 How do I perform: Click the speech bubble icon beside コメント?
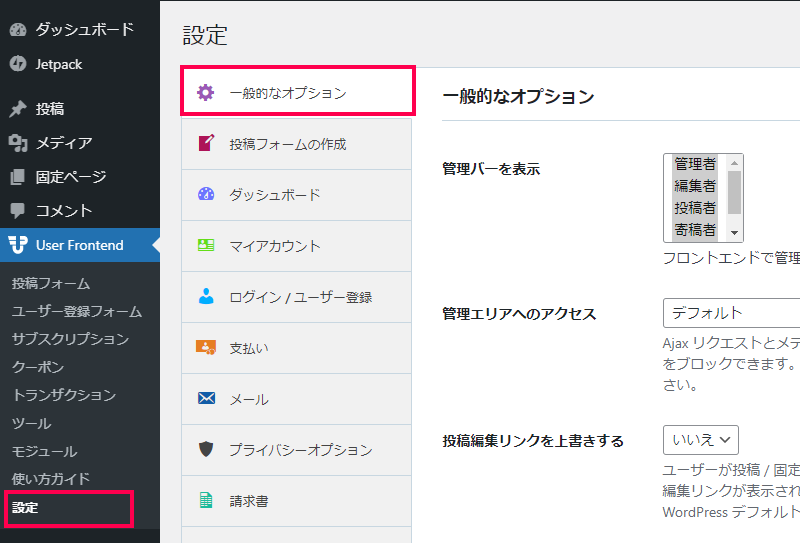[18, 211]
